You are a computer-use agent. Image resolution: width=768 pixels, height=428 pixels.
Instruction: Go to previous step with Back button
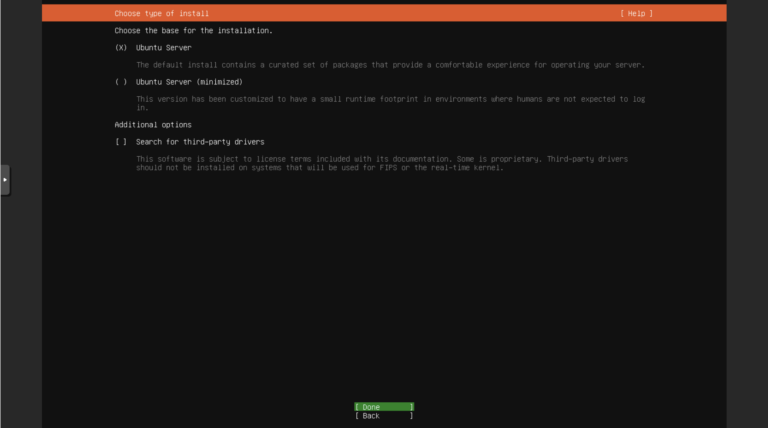[x=384, y=416]
